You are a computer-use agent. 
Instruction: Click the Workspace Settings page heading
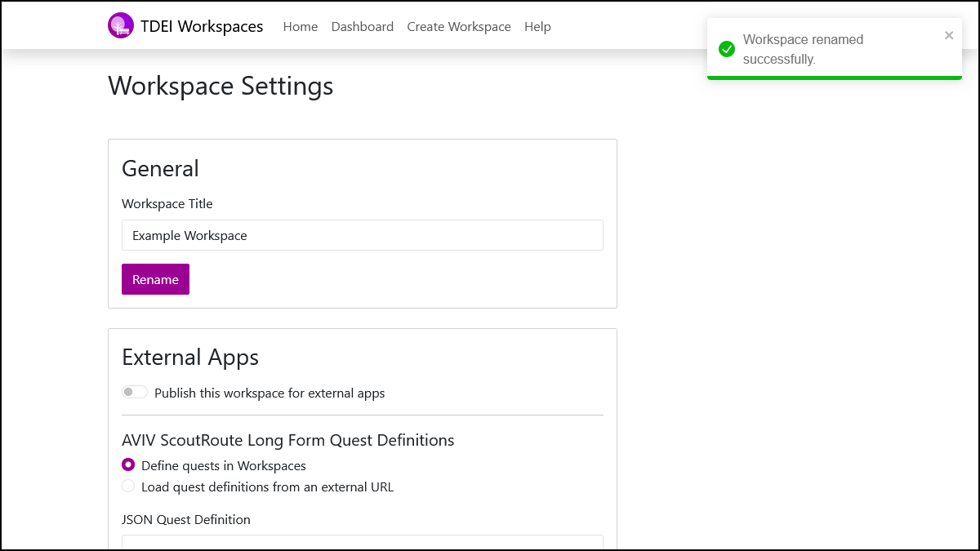[220, 86]
